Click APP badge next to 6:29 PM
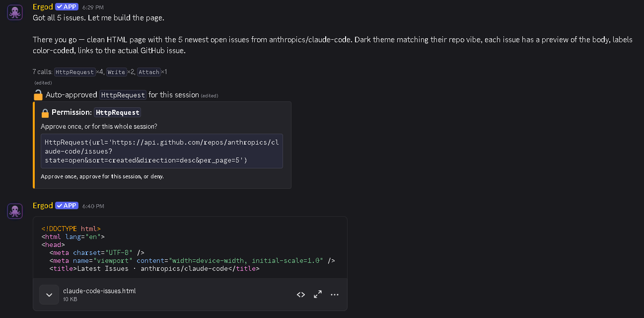 point(67,7)
